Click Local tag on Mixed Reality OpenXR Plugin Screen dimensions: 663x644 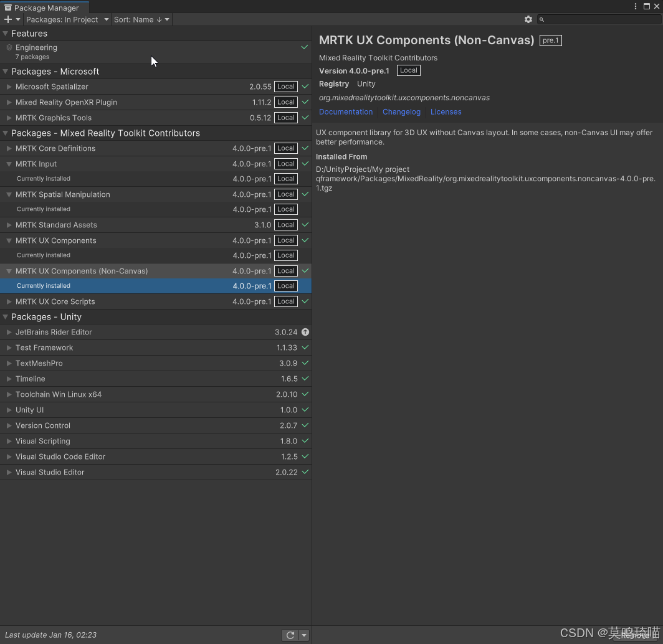point(286,102)
